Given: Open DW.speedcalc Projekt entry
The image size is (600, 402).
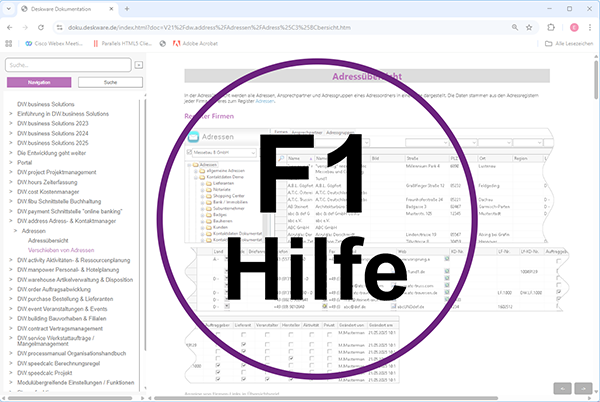Looking at the screenshot, I should pyautogui.click(x=44, y=373).
